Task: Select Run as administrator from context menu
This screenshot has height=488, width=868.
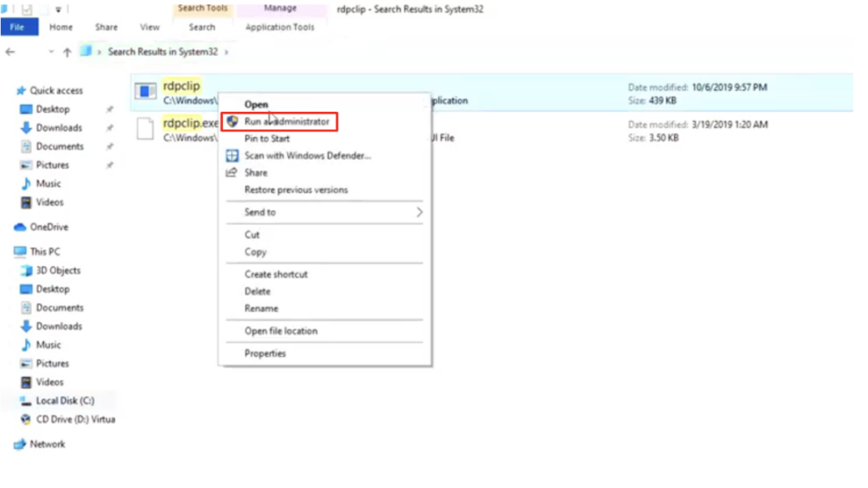Action: (x=280, y=120)
